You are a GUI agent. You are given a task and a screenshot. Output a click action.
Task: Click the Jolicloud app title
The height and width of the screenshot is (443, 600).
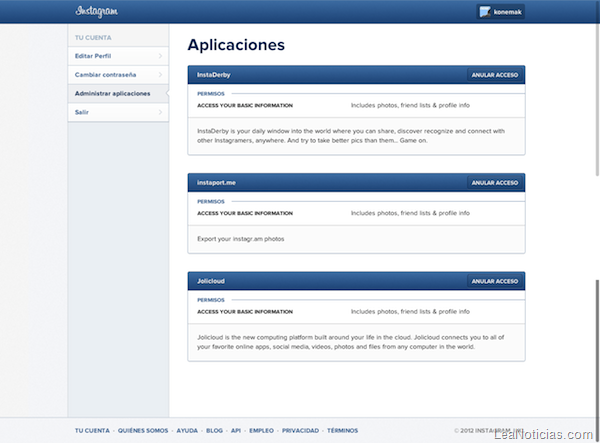click(211, 281)
